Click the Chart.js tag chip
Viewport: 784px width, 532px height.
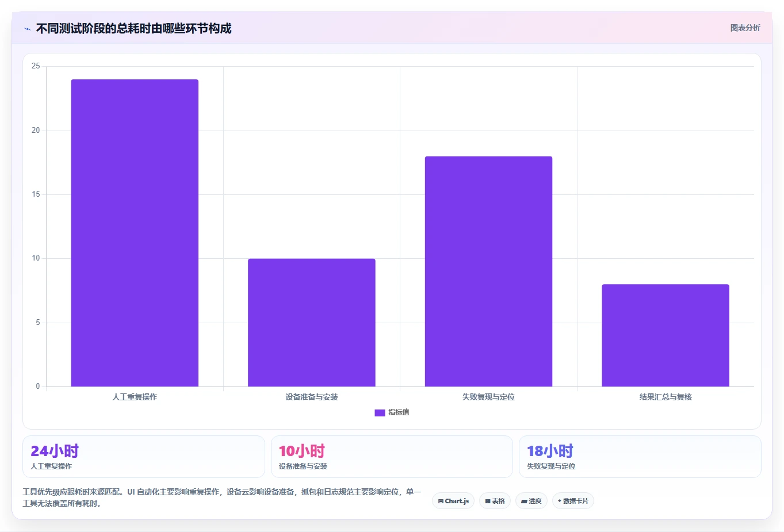[x=453, y=501]
